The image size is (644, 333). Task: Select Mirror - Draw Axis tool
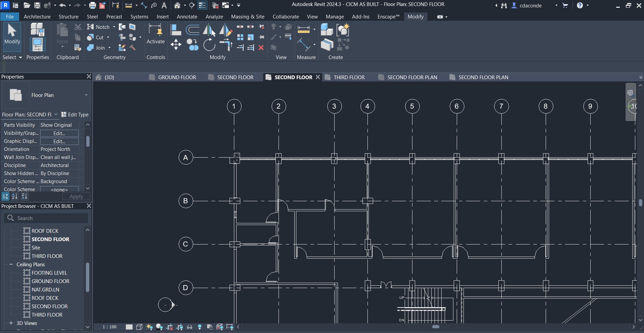[x=226, y=30]
